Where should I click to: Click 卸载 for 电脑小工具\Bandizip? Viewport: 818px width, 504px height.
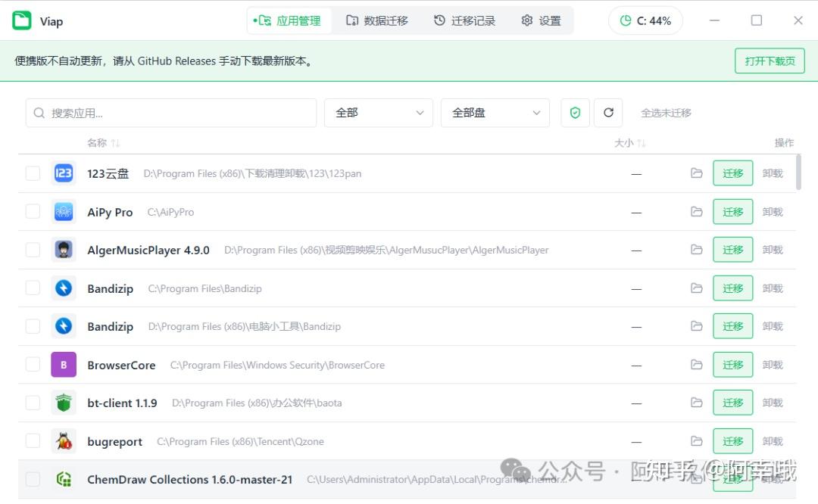coord(773,326)
